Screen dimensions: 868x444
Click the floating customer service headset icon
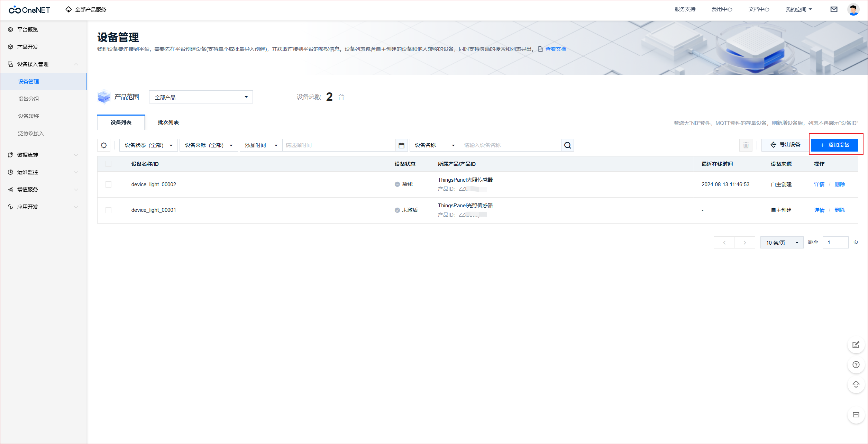click(856, 384)
